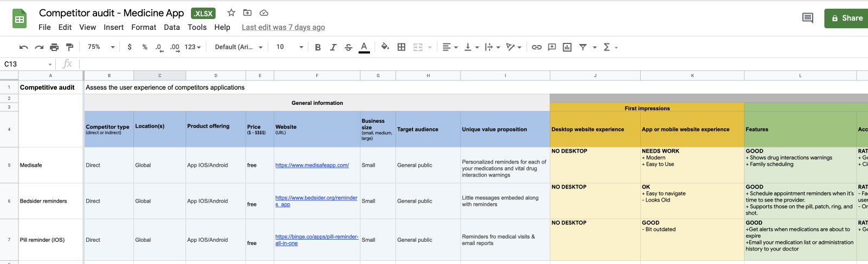
Task: Open the medisafeapp.com website link
Action: [312, 165]
